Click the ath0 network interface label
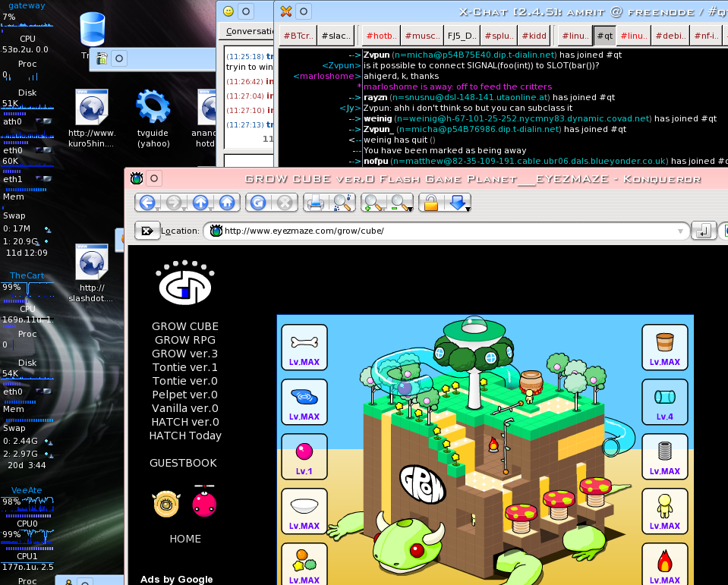The width and height of the screenshot is (728, 585). pos(13,121)
